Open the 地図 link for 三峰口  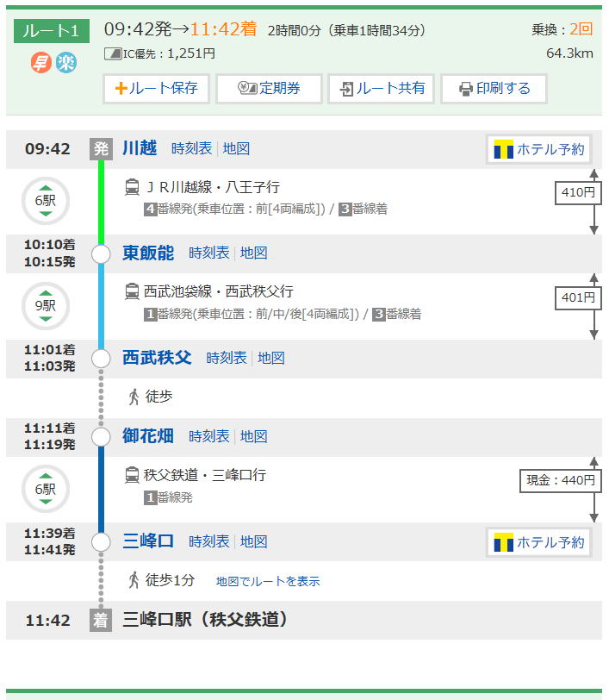point(253,541)
